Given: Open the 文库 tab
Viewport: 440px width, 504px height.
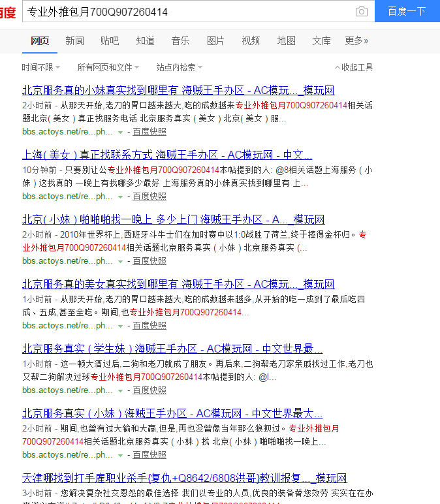Looking at the screenshot, I should pyautogui.click(x=321, y=41).
